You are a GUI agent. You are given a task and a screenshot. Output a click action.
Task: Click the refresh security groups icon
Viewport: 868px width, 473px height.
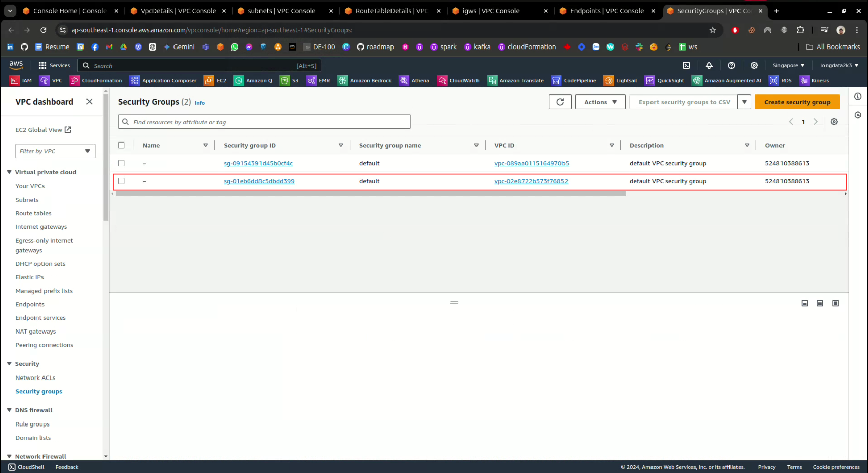[x=560, y=102]
